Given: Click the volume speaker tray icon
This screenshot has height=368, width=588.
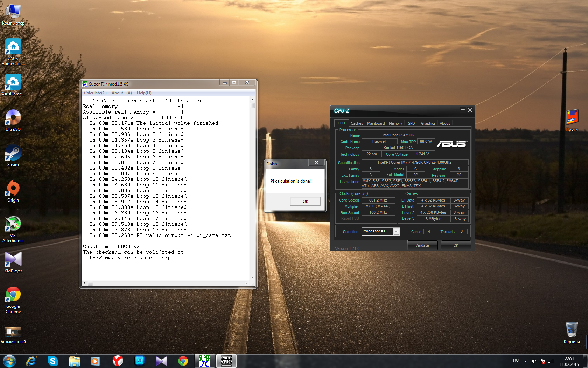Looking at the screenshot, I should [x=534, y=361].
